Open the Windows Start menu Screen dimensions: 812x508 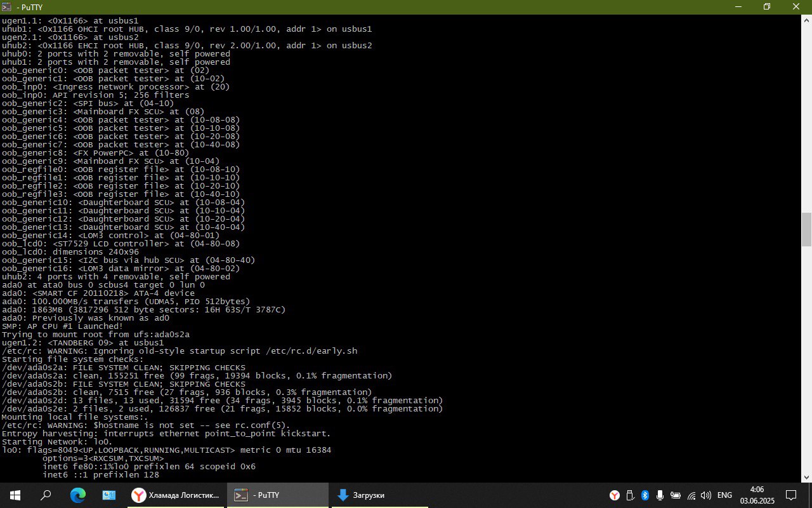click(x=15, y=495)
